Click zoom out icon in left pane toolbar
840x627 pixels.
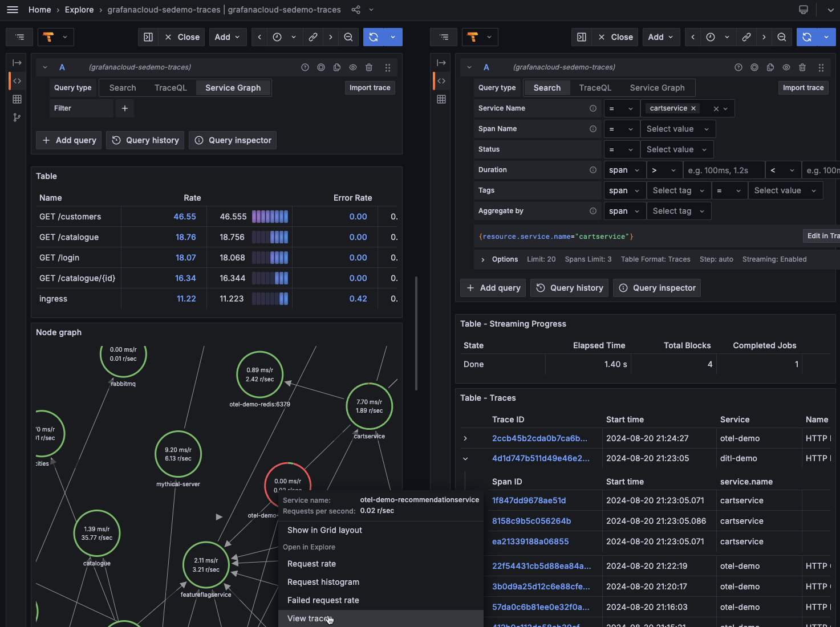coord(348,37)
